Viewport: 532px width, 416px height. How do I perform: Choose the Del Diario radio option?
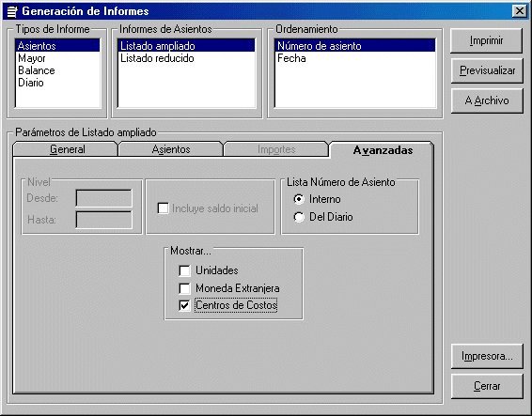(299, 217)
